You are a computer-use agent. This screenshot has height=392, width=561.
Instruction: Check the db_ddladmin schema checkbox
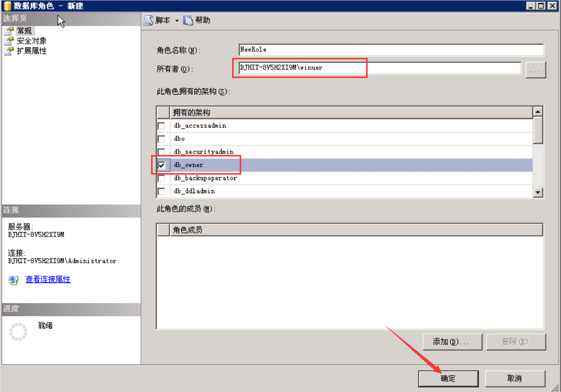pyautogui.click(x=162, y=191)
